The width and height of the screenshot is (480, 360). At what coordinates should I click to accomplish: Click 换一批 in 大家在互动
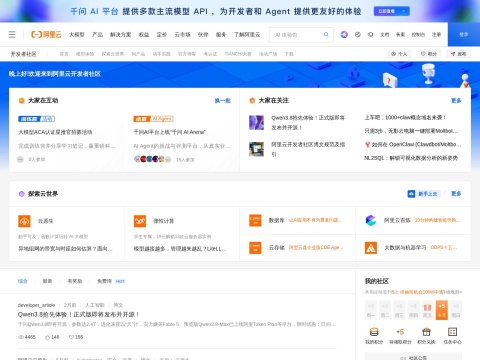(223, 101)
